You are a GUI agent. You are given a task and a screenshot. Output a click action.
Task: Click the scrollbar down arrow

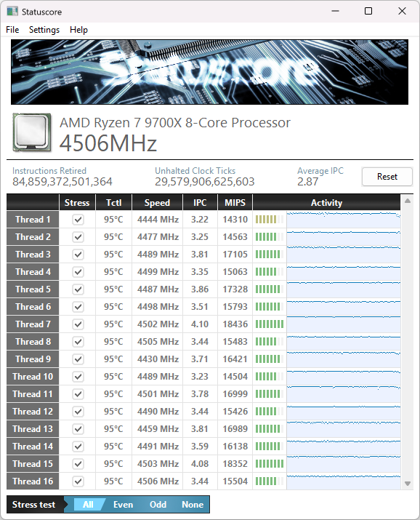click(408, 484)
